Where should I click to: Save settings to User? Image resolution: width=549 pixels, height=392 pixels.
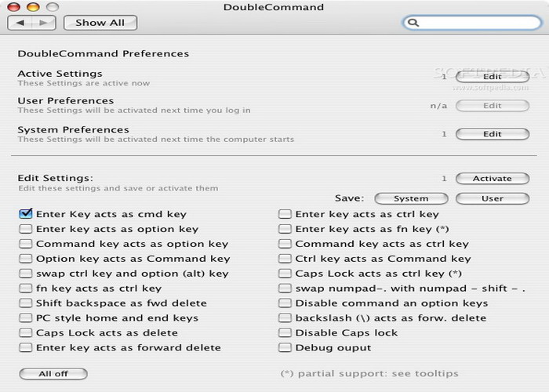click(x=492, y=198)
